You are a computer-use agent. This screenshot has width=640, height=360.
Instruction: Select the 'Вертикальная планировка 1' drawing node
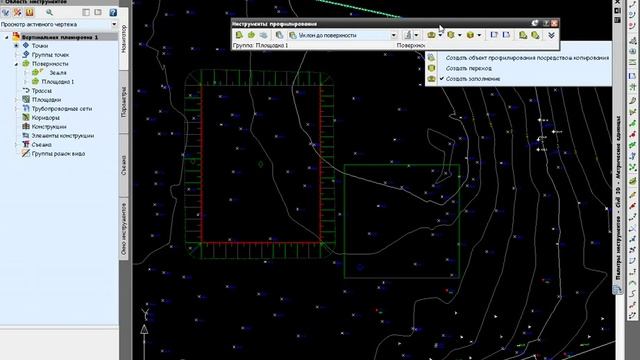(60, 37)
